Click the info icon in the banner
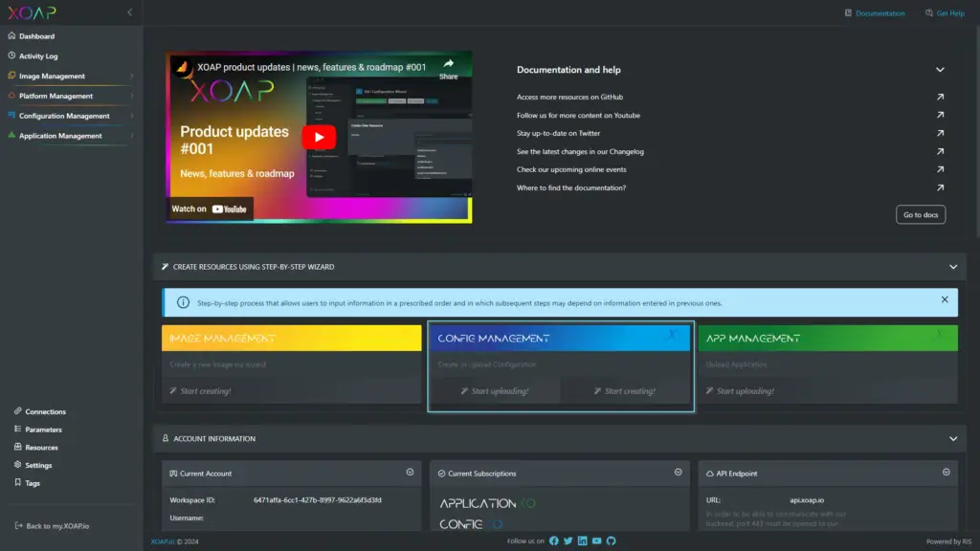Image resolution: width=980 pixels, height=551 pixels. 183,302
